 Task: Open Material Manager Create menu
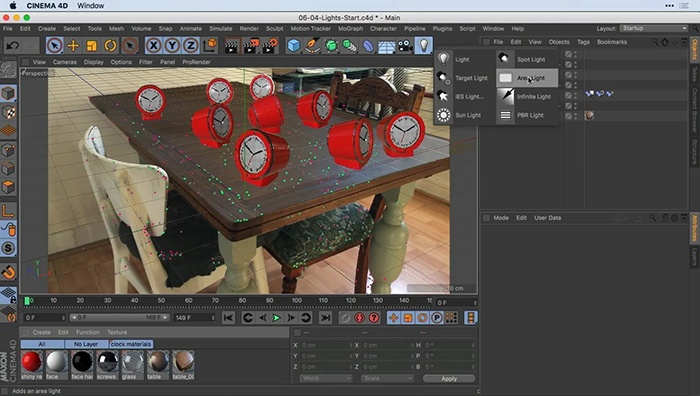[x=42, y=332]
